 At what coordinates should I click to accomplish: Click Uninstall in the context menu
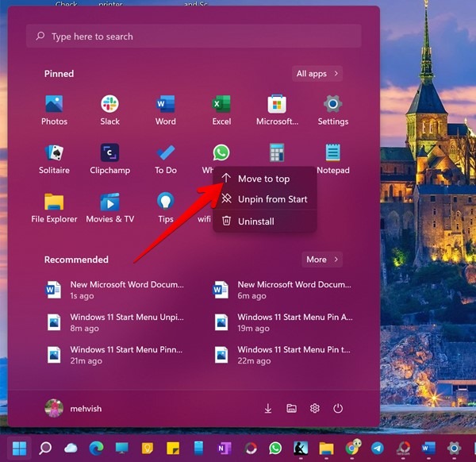pos(264,221)
